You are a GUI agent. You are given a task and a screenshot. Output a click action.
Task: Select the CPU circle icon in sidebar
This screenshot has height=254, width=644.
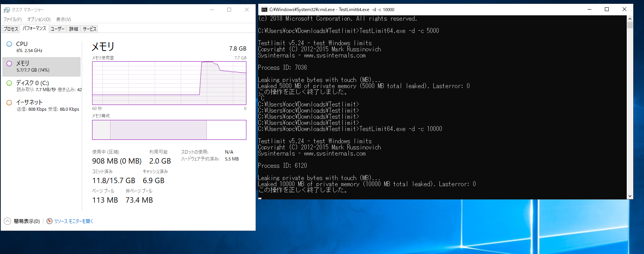9,44
